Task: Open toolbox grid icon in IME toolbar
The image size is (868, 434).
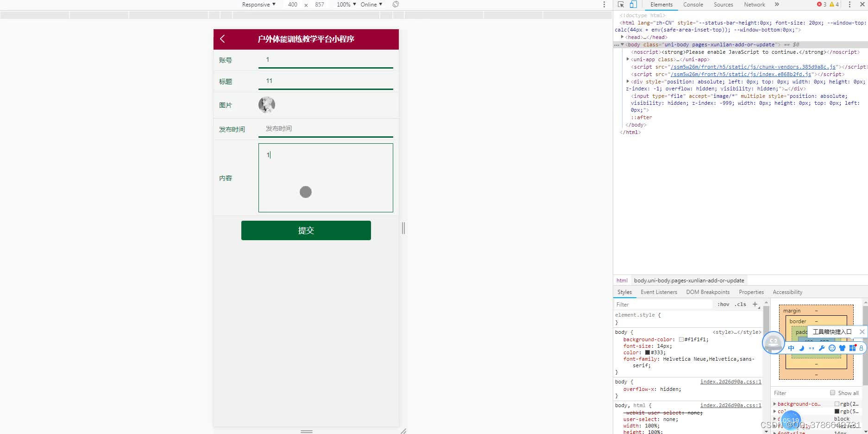Action: 852,348
